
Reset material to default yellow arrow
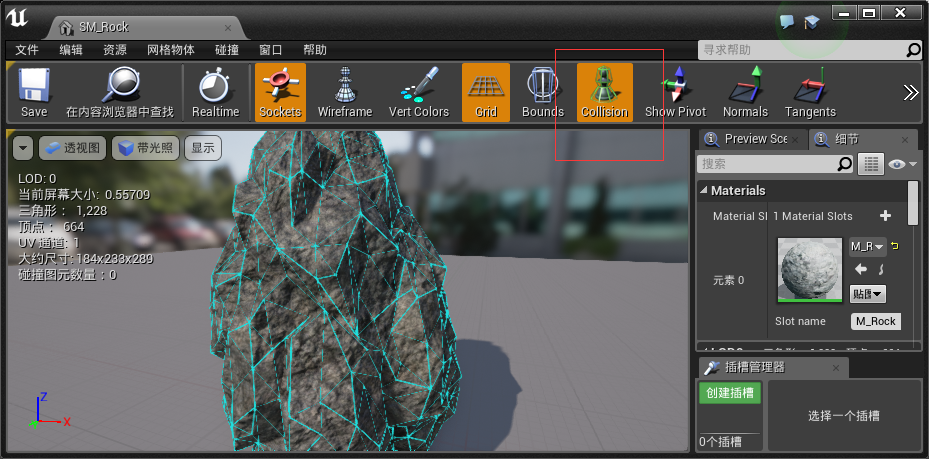894,246
